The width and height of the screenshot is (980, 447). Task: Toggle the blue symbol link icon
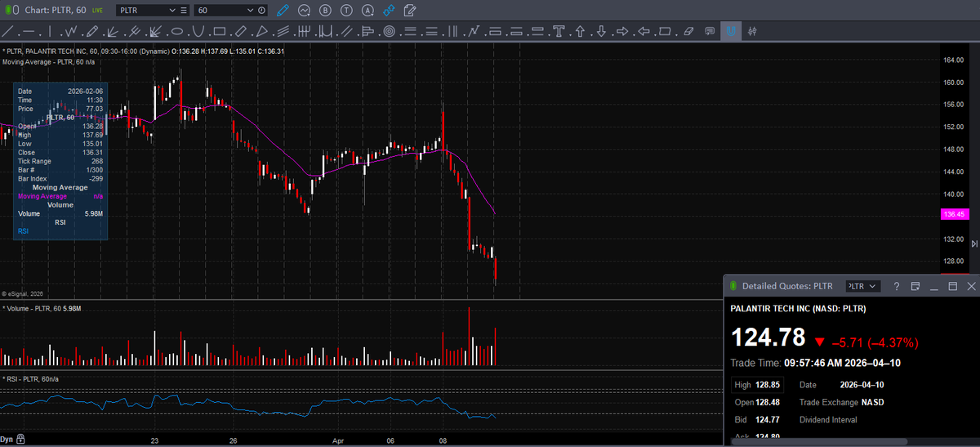click(389, 11)
